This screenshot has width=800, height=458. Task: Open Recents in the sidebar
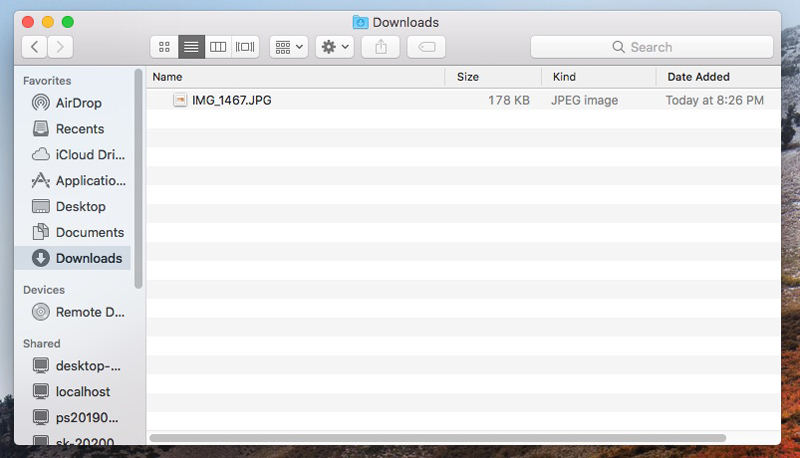point(72,129)
